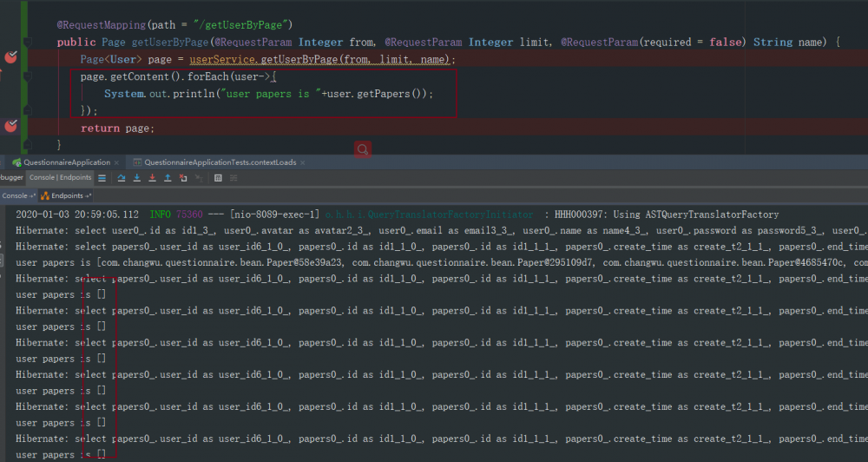Click fold end marker at method's closing brace
Viewport: 868px width, 462px height.
(x=28, y=144)
